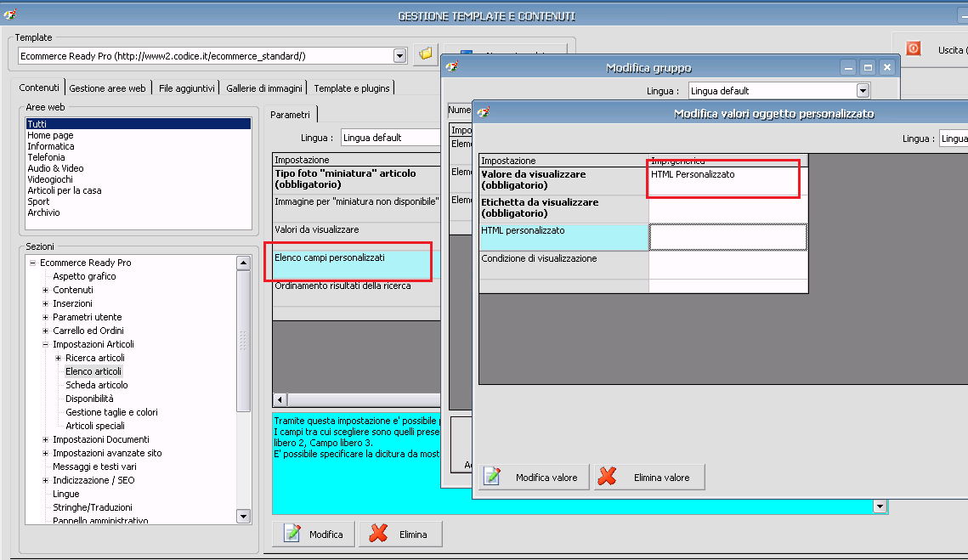968x560 pixels.
Task: Switch to the Template e plugins tab
Action: tap(352, 88)
